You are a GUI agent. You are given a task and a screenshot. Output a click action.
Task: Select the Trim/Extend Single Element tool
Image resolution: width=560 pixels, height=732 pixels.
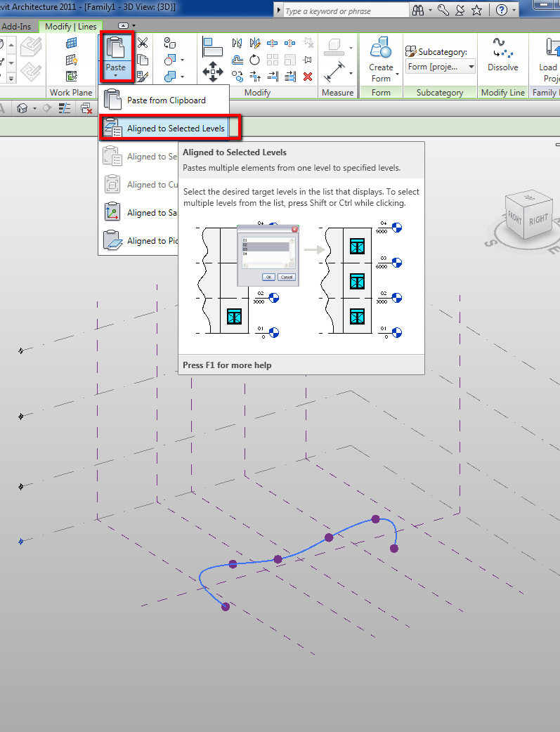point(273,76)
